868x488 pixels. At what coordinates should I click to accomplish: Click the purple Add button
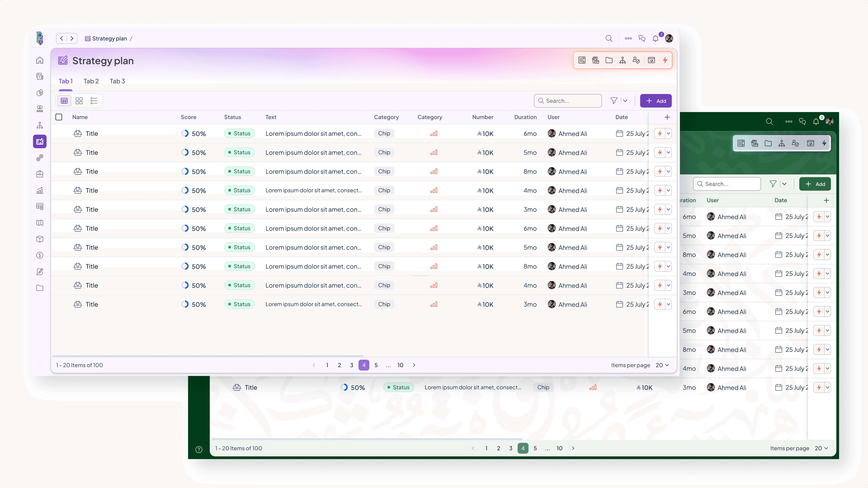click(656, 101)
